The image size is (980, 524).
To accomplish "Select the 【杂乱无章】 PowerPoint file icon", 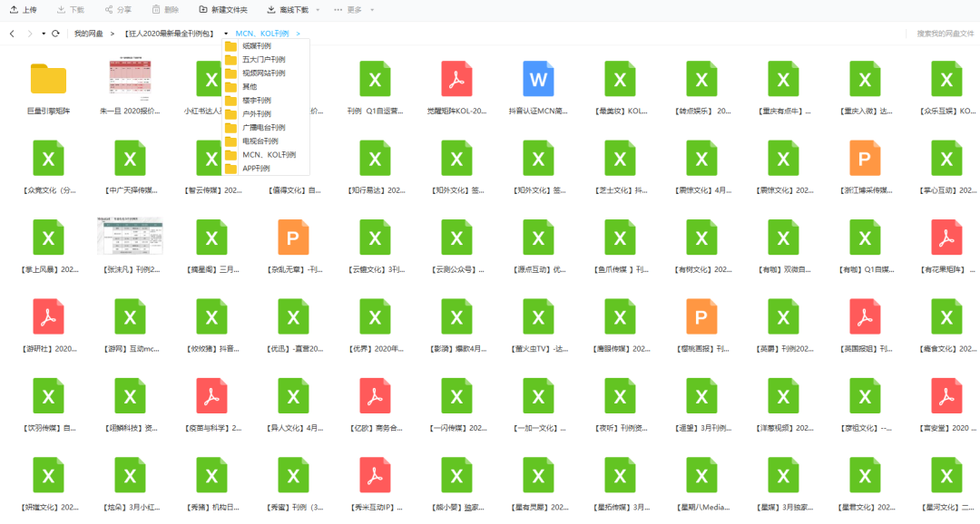I will (293, 238).
